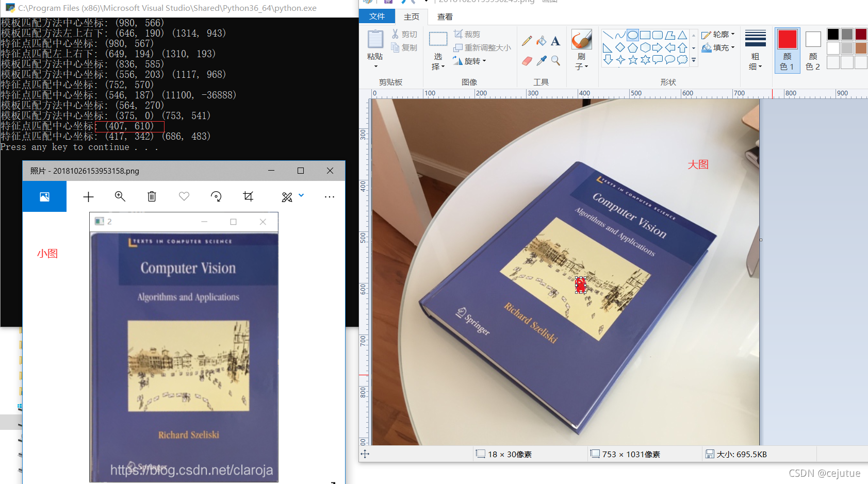Click the Crop (裁剪) button
This screenshot has height=484, width=868.
(467, 34)
